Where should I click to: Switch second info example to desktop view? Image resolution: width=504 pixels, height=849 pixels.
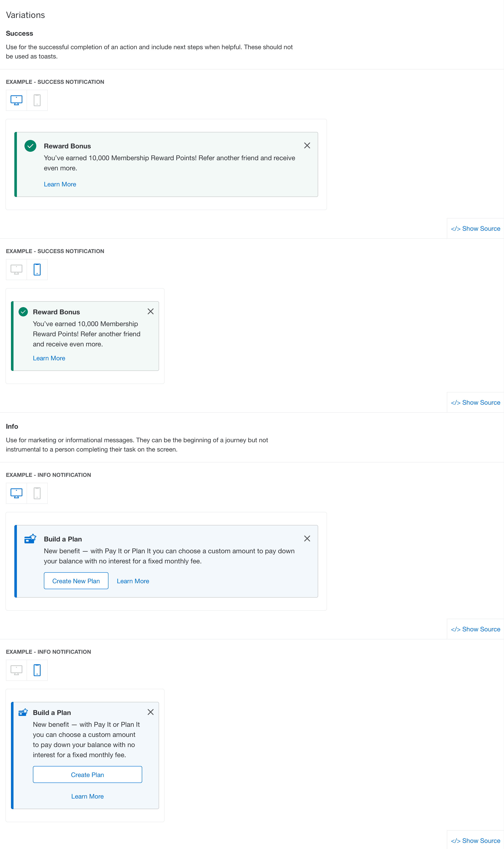[16, 670]
